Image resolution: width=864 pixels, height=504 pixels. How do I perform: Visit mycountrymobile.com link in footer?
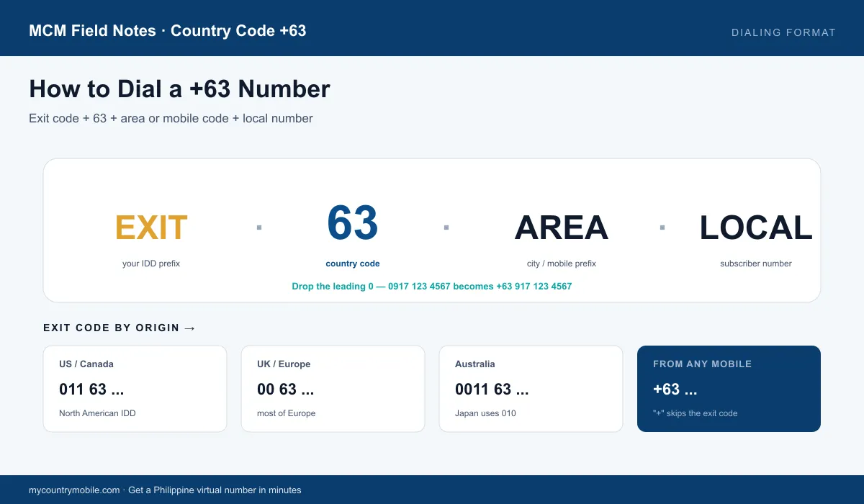click(x=74, y=490)
